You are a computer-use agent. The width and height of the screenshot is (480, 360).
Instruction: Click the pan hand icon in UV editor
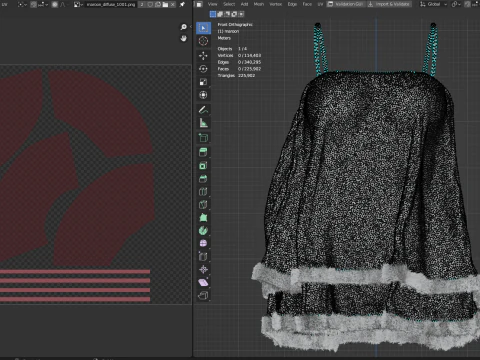click(x=183, y=39)
